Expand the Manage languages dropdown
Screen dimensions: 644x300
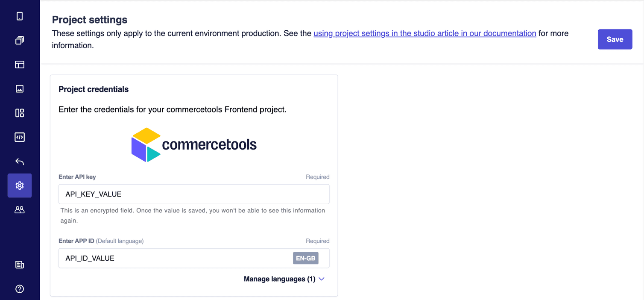[280, 279]
